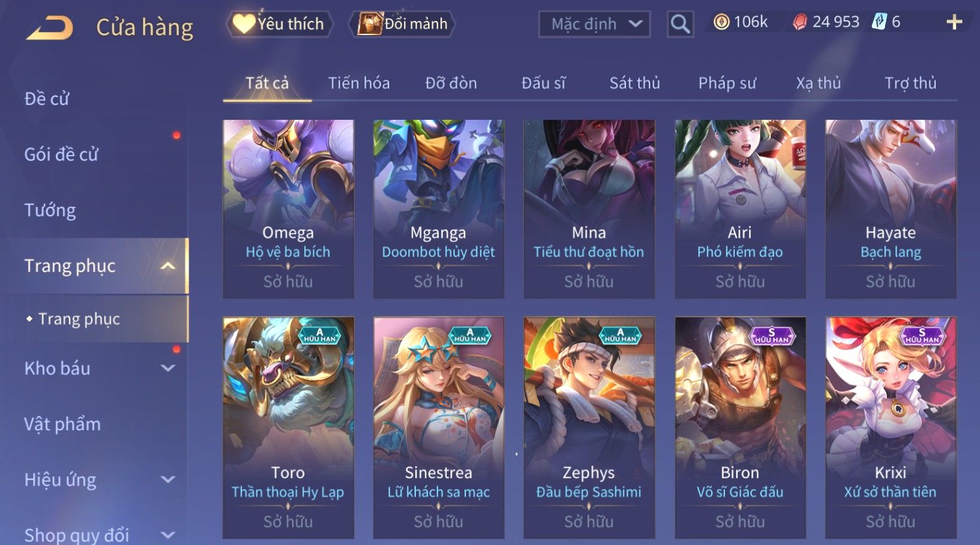Switch to the Sát thủ tab
980x545 pixels.
[634, 83]
